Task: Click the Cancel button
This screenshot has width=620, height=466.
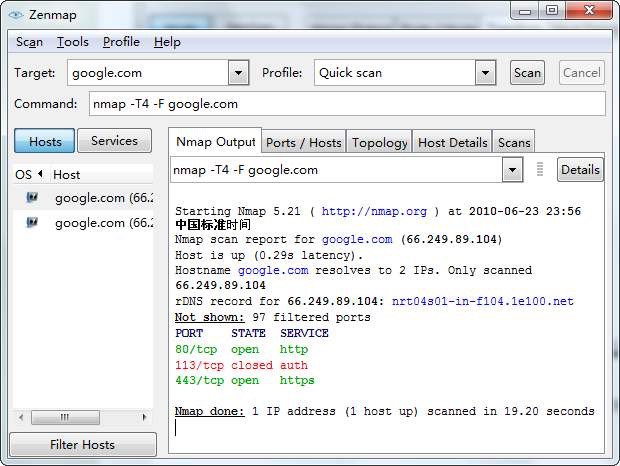Action: click(581, 73)
